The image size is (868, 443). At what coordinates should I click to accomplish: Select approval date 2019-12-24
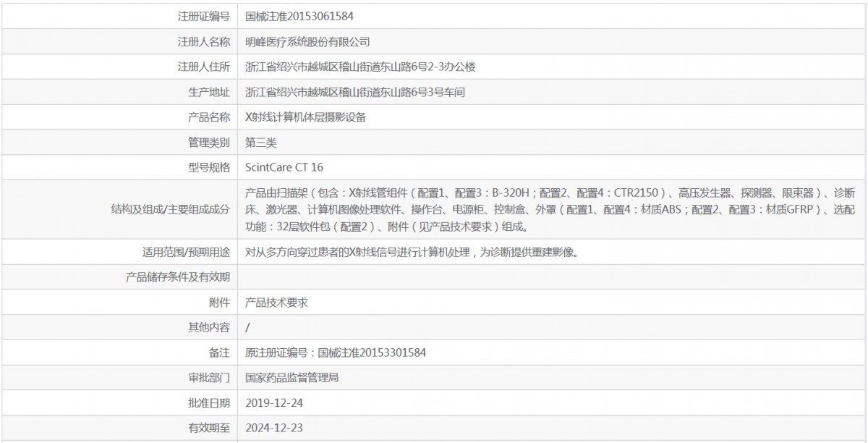click(274, 402)
